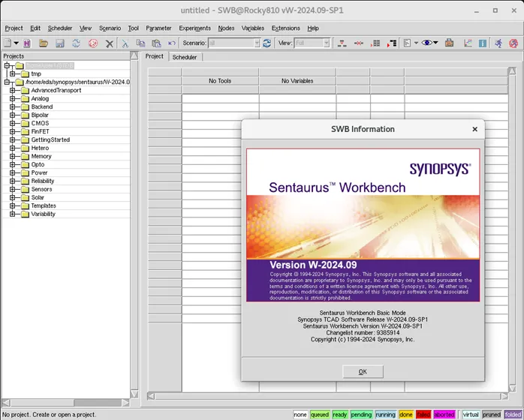Click OK in SWB Information dialog
Image resolution: width=524 pixels, height=420 pixels.
[x=363, y=371]
